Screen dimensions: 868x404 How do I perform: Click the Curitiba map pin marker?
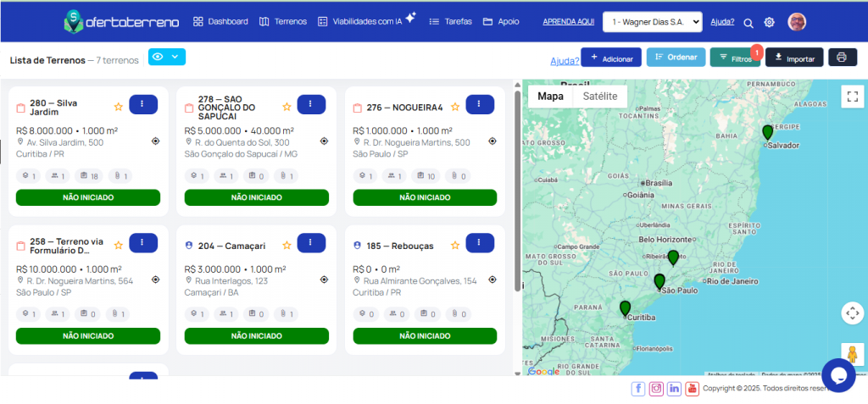pos(625,308)
